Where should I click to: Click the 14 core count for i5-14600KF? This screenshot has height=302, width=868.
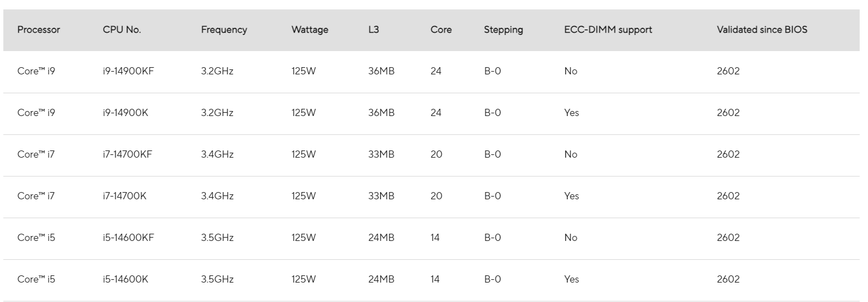(435, 238)
